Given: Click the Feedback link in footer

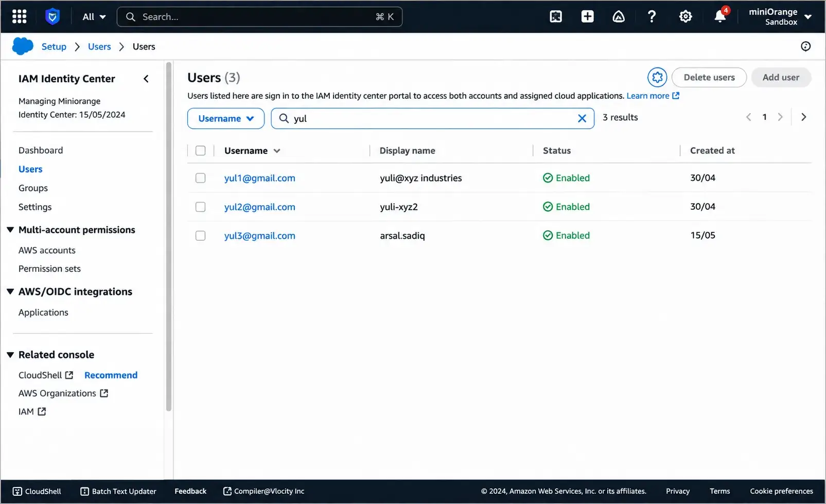Looking at the screenshot, I should click(190, 491).
